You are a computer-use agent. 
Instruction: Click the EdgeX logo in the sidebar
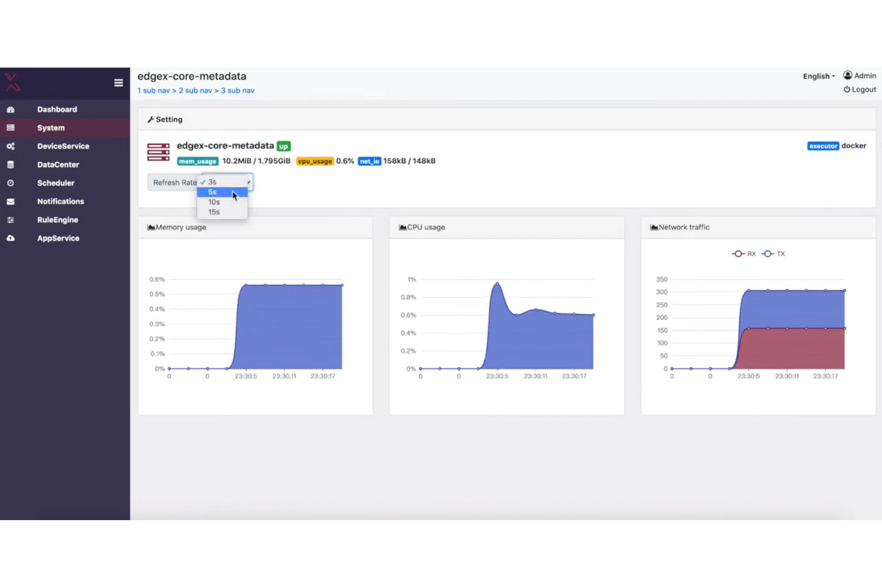(x=13, y=83)
